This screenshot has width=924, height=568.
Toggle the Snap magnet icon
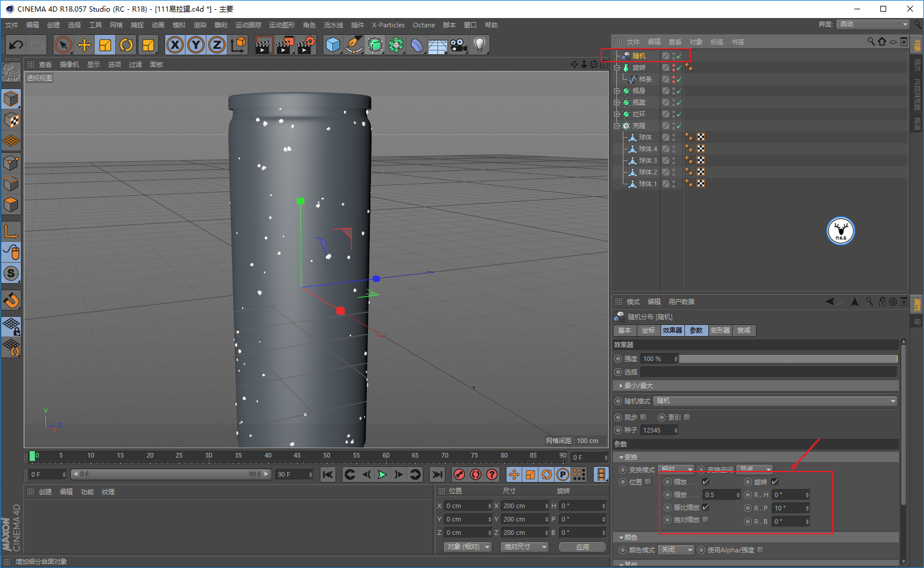(11, 300)
